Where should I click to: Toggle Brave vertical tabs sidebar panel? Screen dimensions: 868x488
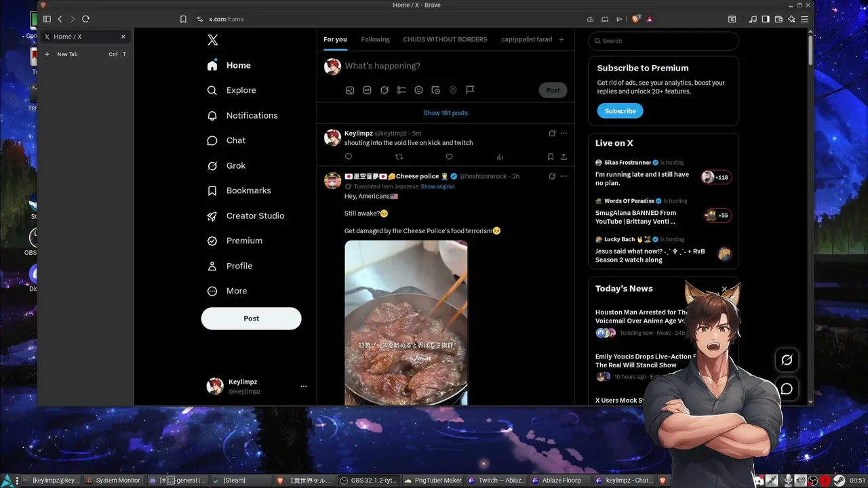click(47, 19)
